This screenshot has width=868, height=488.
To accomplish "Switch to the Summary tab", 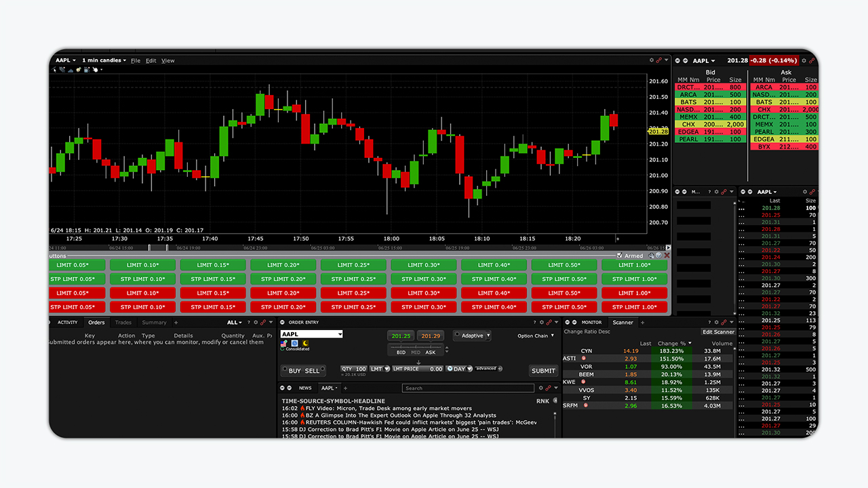I will [x=154, y=323].
